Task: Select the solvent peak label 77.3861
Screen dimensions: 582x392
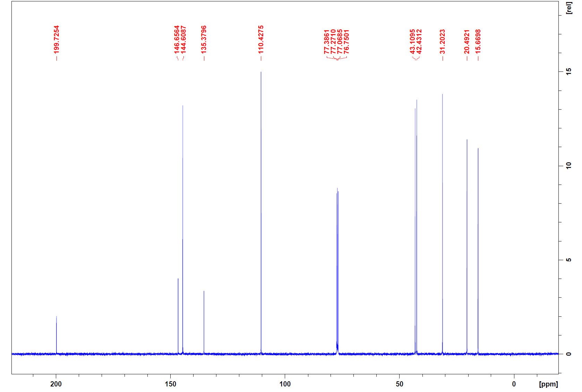Action: pyautogui.click(x=327, y=42)
